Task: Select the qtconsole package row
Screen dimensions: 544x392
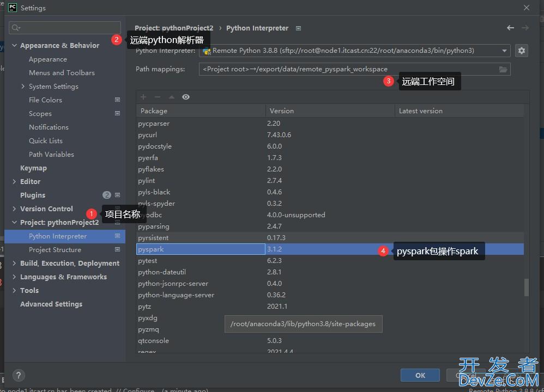Action: click(x=330, y=341)
